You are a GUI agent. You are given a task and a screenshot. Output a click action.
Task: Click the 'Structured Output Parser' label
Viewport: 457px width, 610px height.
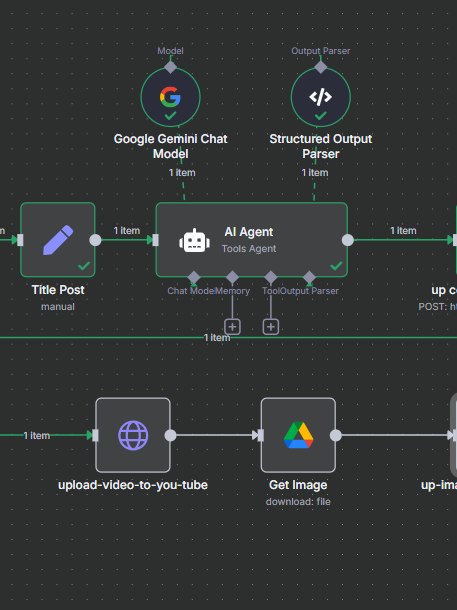320,146
